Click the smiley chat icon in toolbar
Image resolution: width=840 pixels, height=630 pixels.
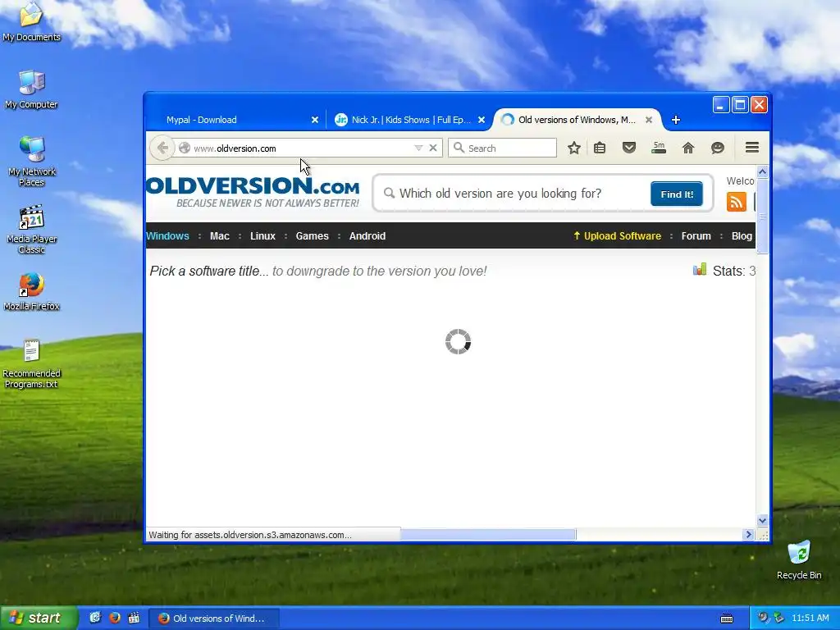pos(717,148)
